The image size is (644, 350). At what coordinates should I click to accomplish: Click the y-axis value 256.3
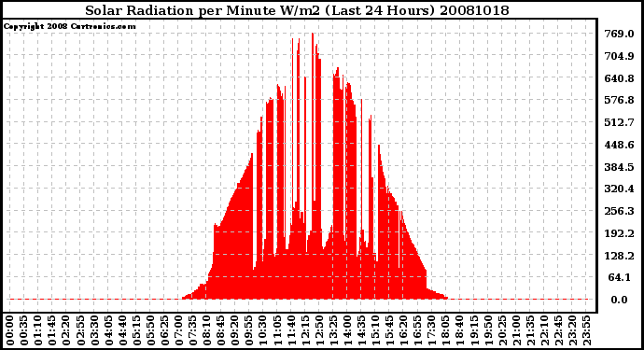pyautogui.click(x=619, y=211)
